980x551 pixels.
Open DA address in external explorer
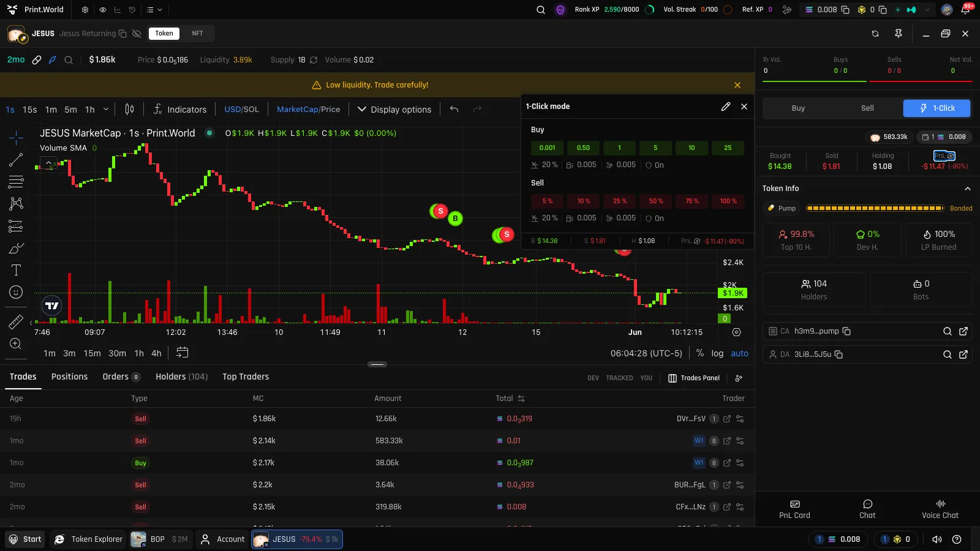pyautogui.click(x=963, y=354)
